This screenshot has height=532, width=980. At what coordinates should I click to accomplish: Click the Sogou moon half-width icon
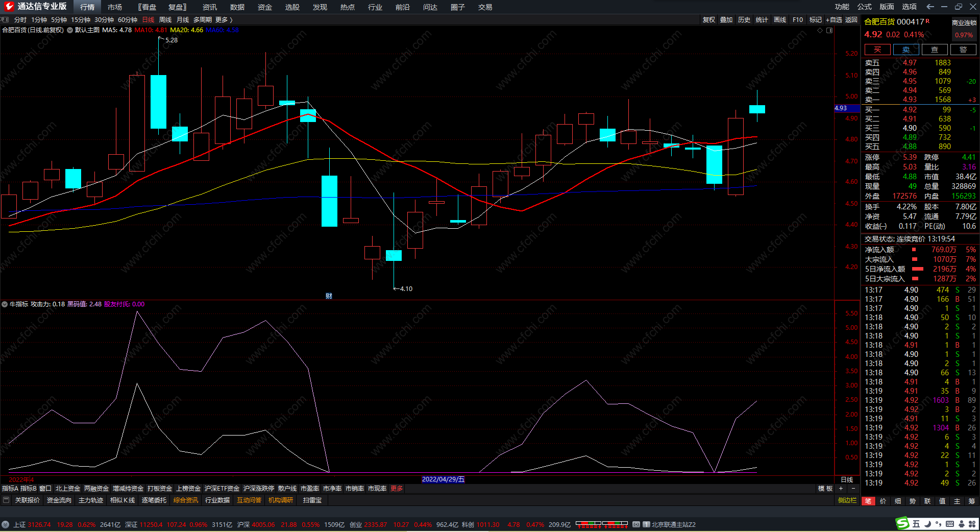[927, 524]
